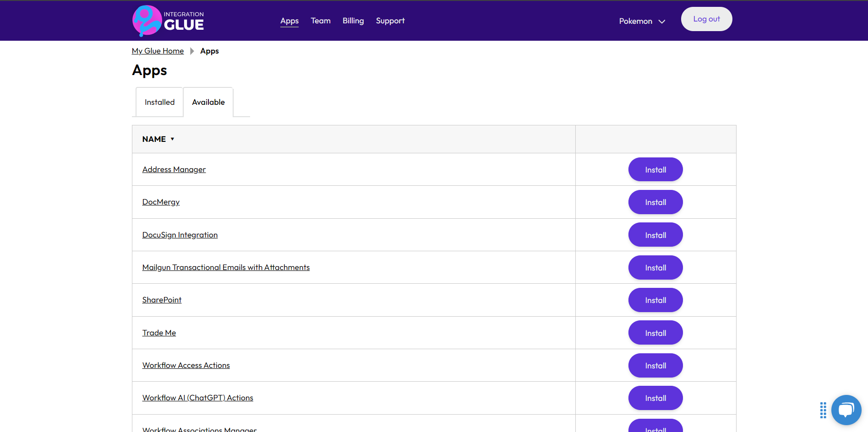Click the Integration Glue logo
Screen dimensions: 868x432
pos(168,20)
